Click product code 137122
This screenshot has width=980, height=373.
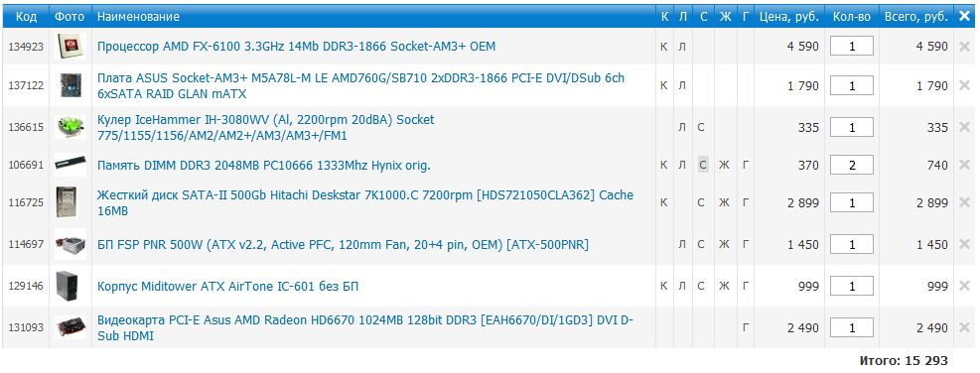pos(26,85)
